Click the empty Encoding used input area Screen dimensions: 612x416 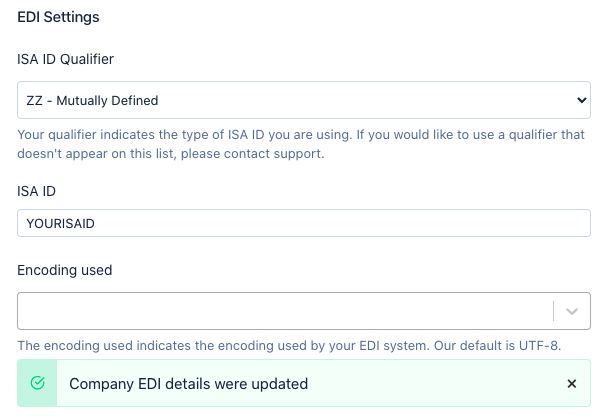click(x=285, y=311)
